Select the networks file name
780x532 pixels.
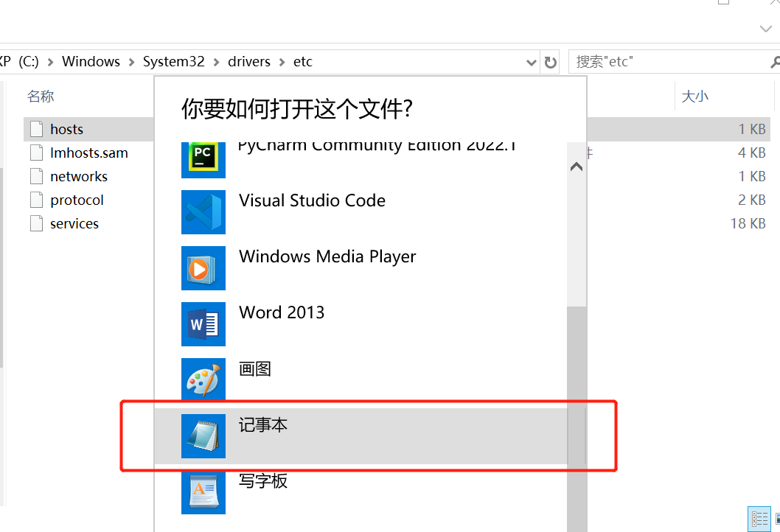coord(79,177)
